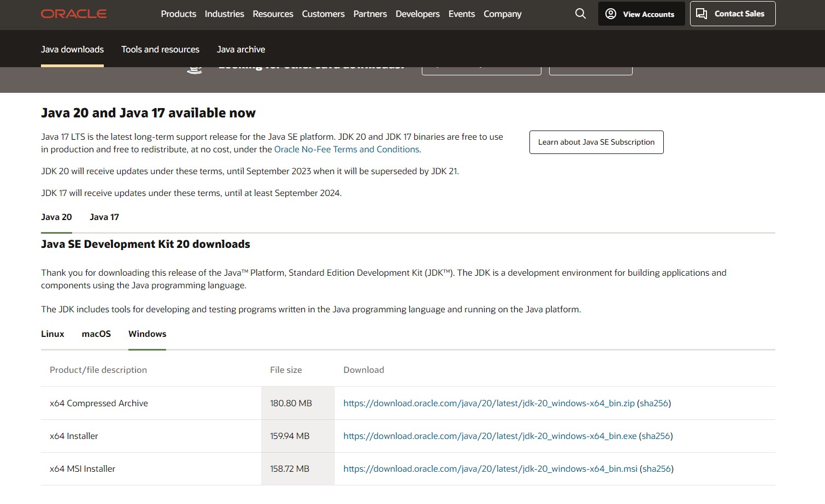This screenshot has width=825, height=504.
Task: Select the Windows platform tab
Action: click(148, 334)
